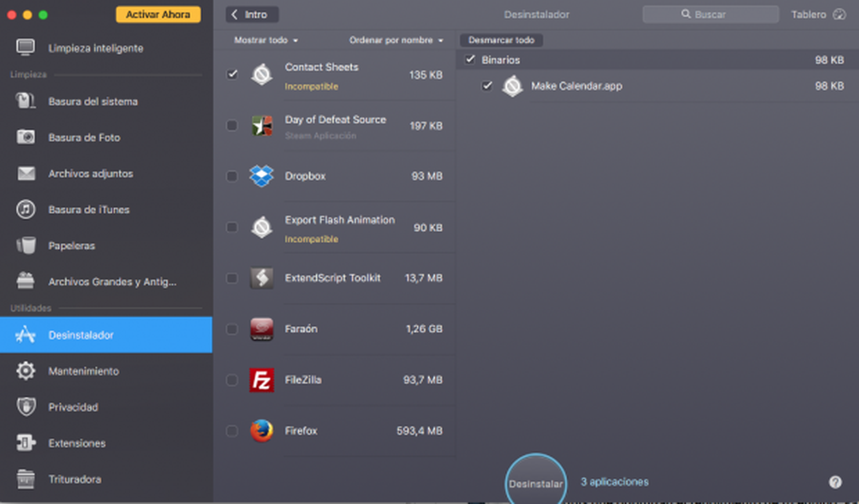859x504 pixels.
Task: Click the Desmarcar todo button
Action: click(x=501, y=40)
